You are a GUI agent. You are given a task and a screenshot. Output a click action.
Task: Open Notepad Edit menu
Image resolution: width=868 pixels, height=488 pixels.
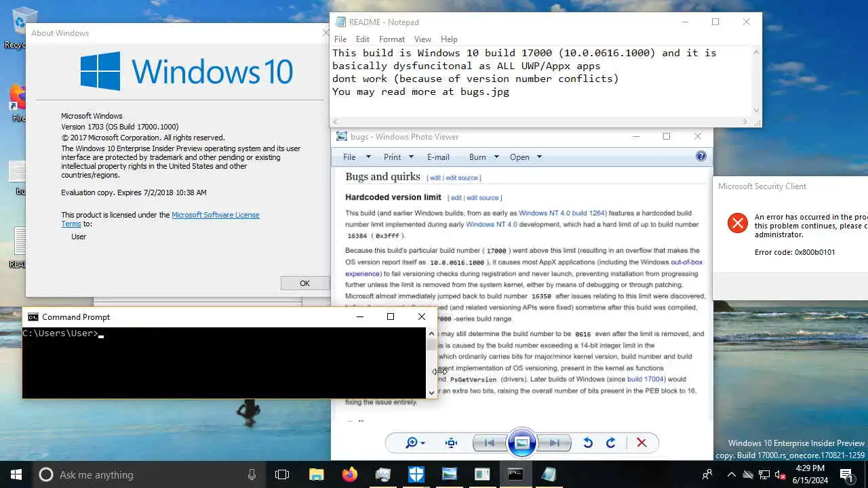363,39
